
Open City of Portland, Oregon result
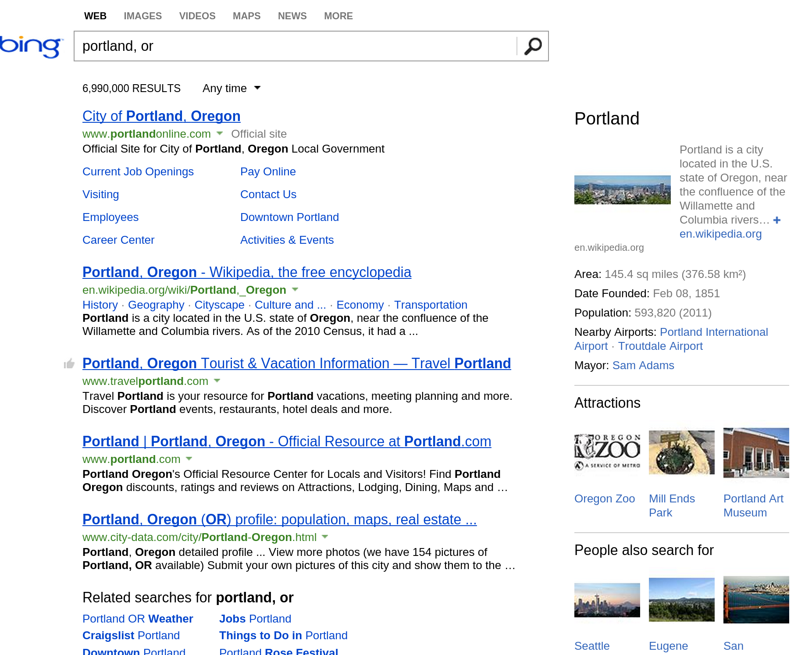161,116
